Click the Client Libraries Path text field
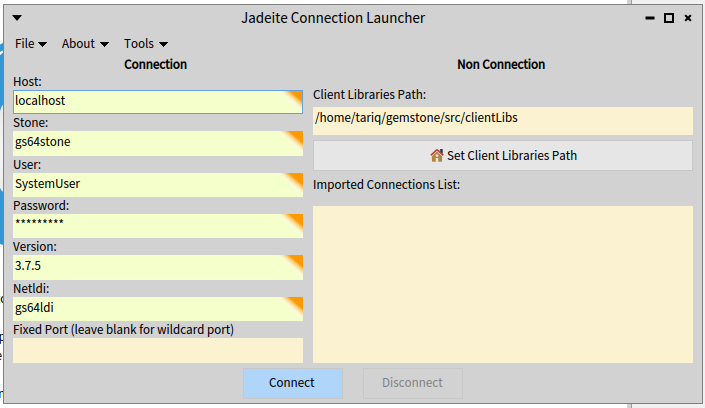705x408 pixels. (502, 120)
